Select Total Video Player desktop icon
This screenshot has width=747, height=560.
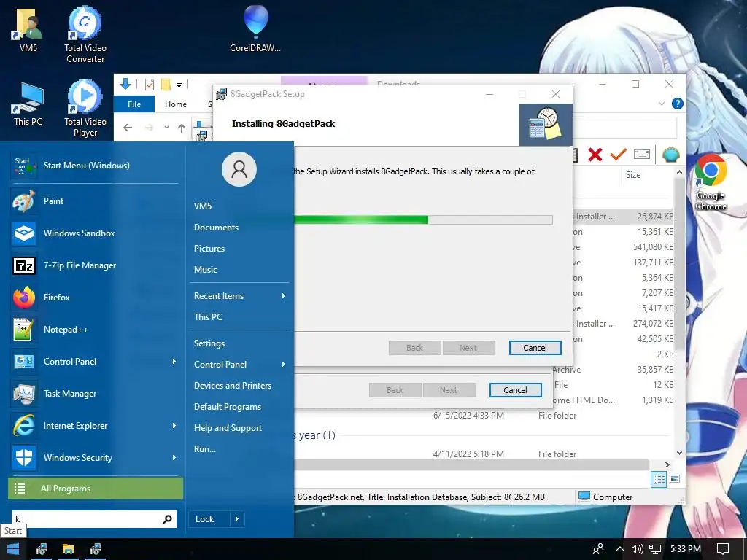(x=85, y=109)
